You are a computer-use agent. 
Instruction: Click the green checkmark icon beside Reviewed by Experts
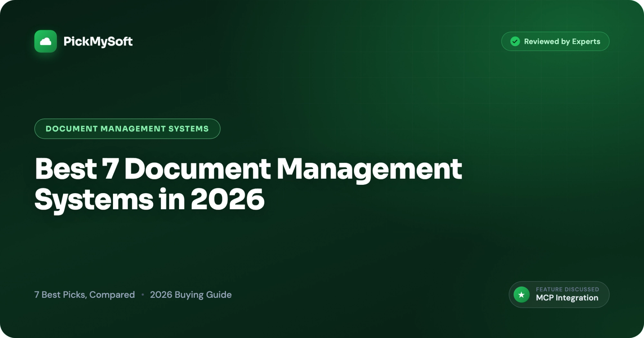[515, 41]
